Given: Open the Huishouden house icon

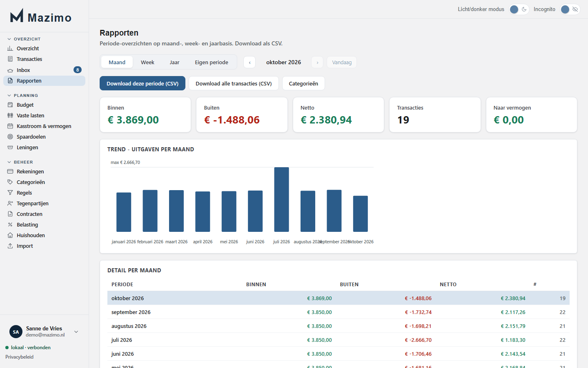Looking at the screenshot, I should point(10,236).
